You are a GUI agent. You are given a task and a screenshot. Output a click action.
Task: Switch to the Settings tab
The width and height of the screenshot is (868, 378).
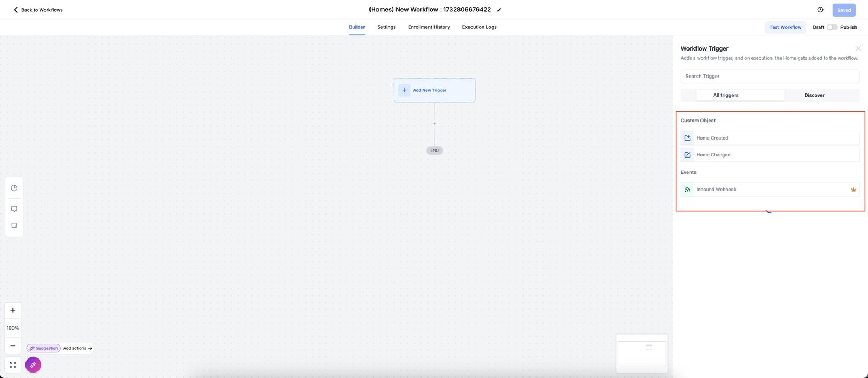pyautogui.click(x=386, y=27)
